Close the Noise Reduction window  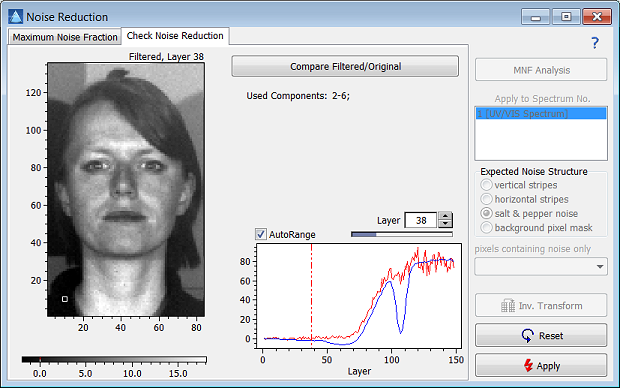(x=597, y=17)
